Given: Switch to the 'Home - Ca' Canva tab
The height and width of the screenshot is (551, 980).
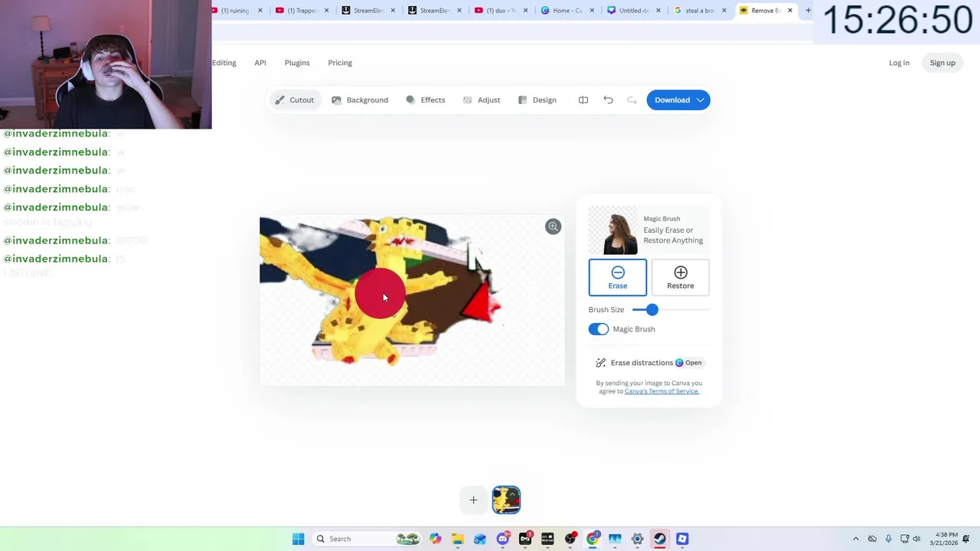Looking at the screenshot, I should pos(567,11).
